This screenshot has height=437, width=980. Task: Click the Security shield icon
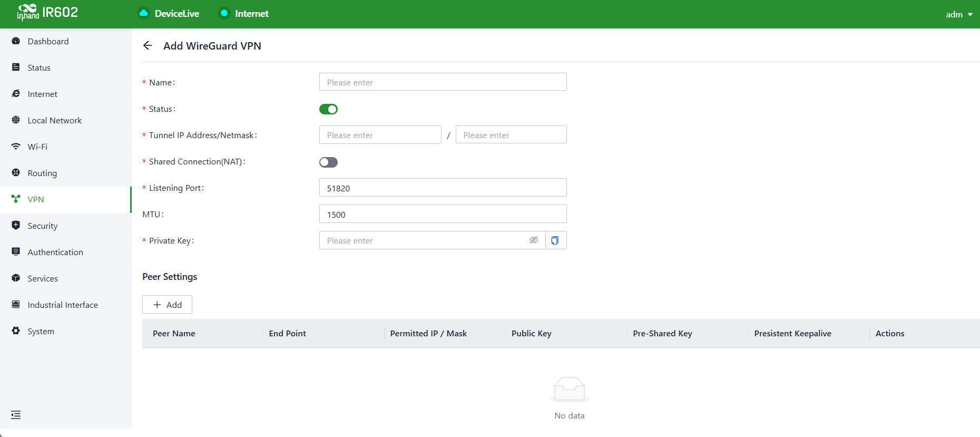click(16, 226)
